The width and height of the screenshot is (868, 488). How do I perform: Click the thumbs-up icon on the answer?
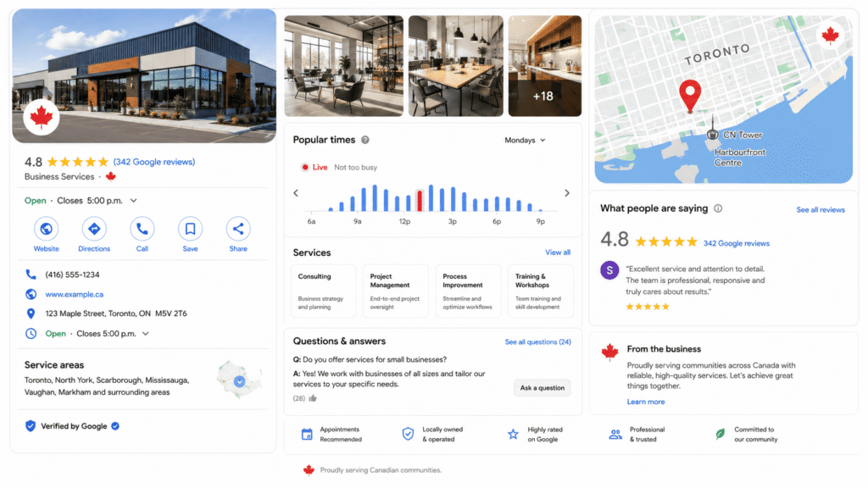pyautogui.click(x=313, y=398)
